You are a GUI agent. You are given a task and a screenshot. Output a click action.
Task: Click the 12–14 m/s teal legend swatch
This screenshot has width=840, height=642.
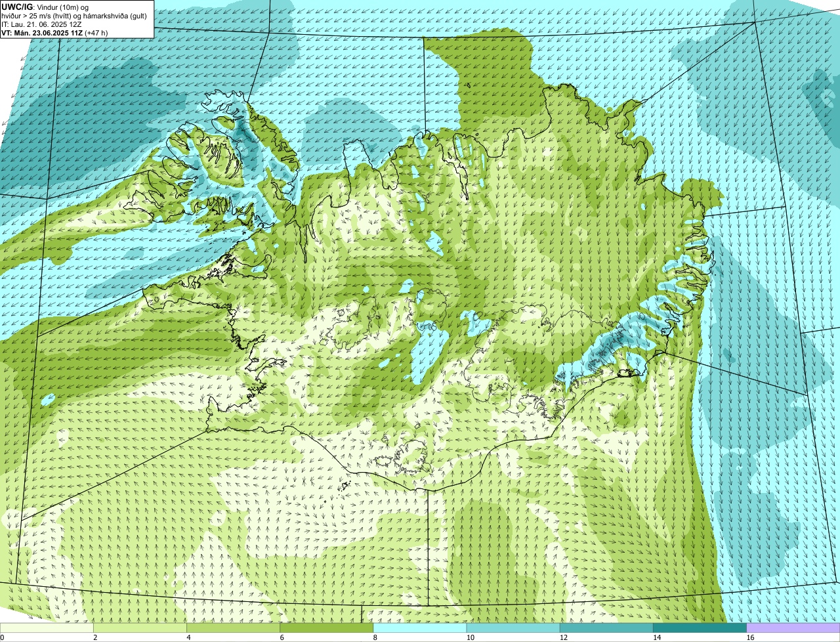[x=606, y=628]
